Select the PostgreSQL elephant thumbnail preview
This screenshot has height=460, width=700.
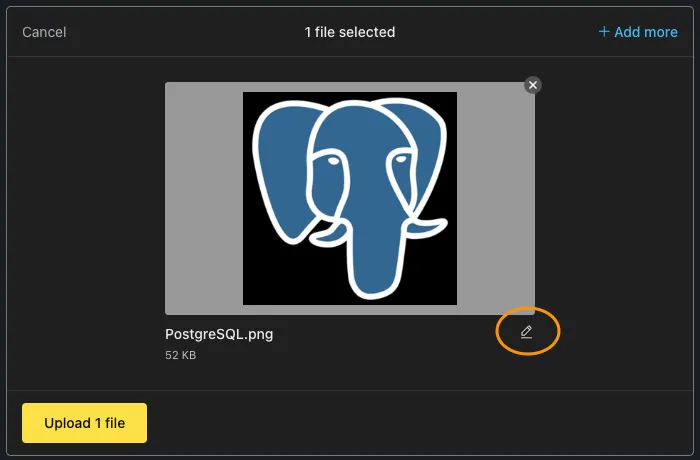tap(350, 198)
